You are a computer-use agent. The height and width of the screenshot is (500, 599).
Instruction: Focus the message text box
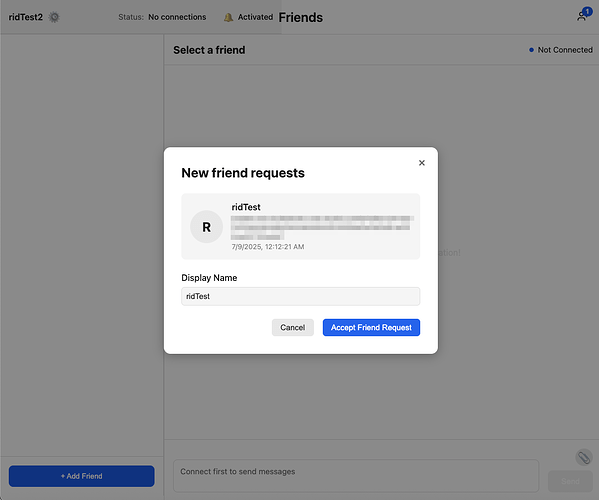point(356,476)
